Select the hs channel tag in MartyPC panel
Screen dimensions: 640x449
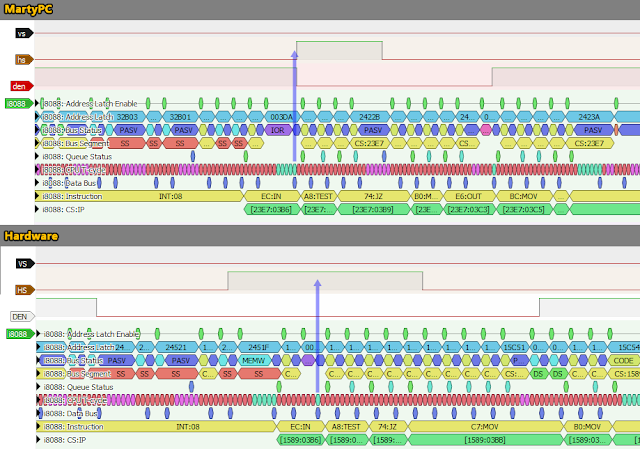pyautogui.click(x=24, y=60)
